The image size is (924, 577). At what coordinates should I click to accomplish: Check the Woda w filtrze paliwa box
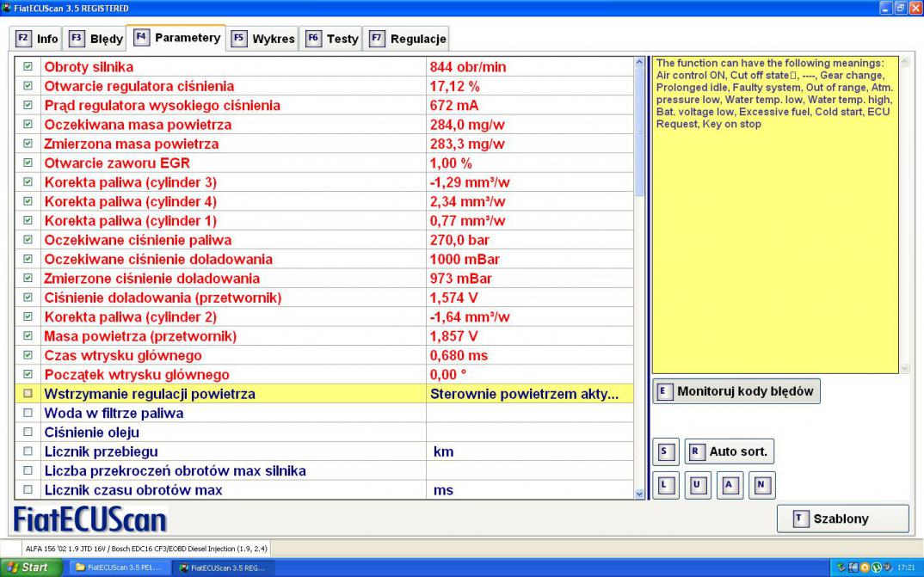28,414
